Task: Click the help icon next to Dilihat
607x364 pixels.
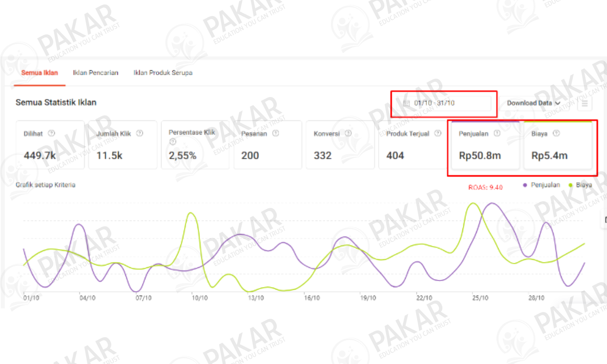Action: (x=51, y=133)
